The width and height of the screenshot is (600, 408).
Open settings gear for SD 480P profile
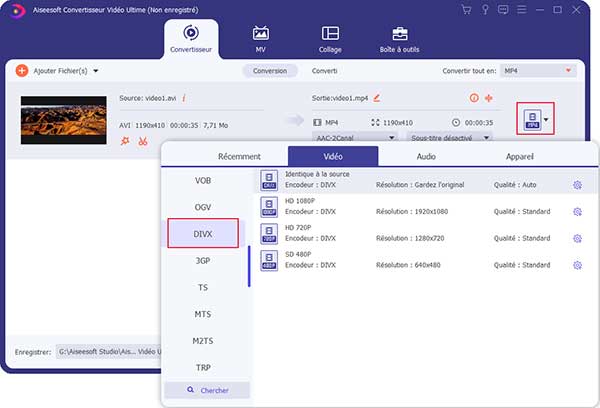point(577,265)
